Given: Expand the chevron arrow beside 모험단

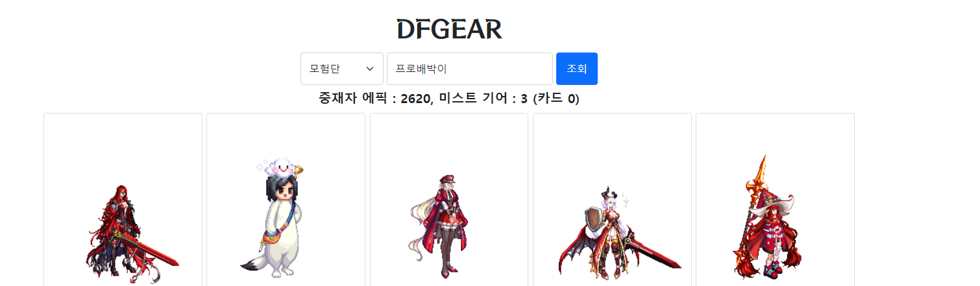Looking at the screenshot, I should [x=370, y=69].
